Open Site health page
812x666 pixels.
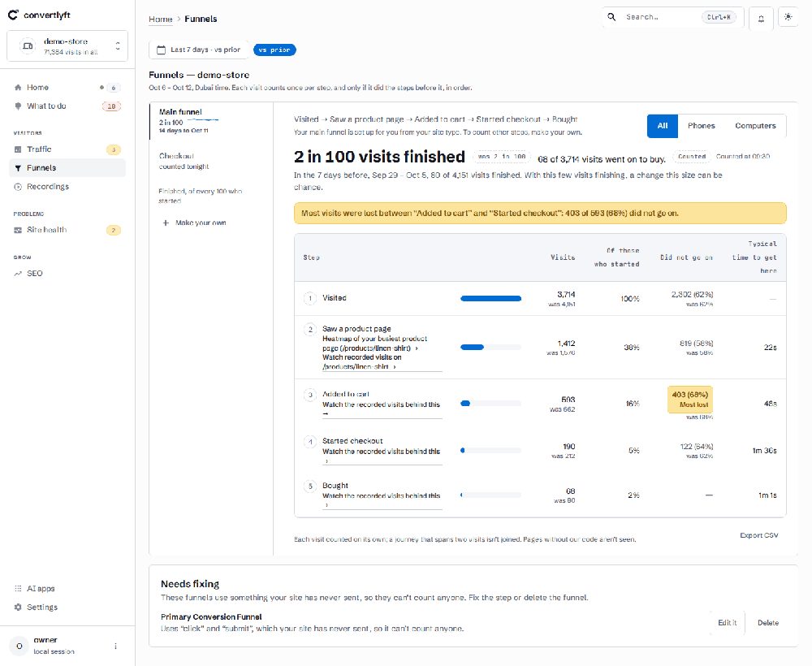pos(67,230)
